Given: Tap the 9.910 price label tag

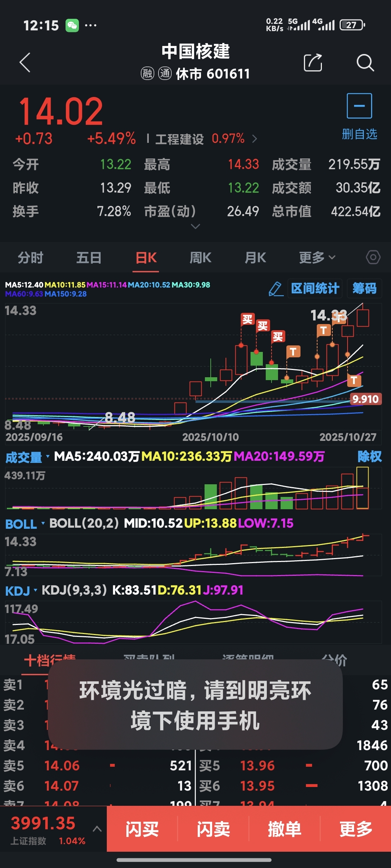Looking at the screenshot, I should click(x=365, y=399).
